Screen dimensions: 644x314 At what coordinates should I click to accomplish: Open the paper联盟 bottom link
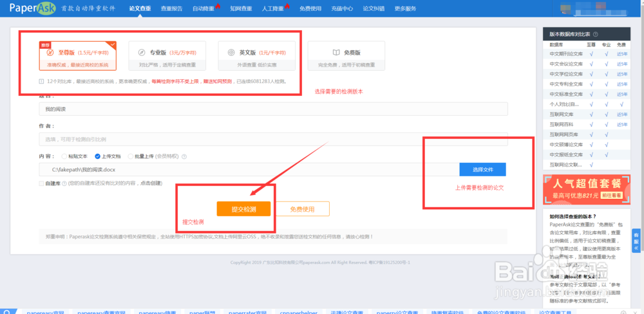(202, 312)
